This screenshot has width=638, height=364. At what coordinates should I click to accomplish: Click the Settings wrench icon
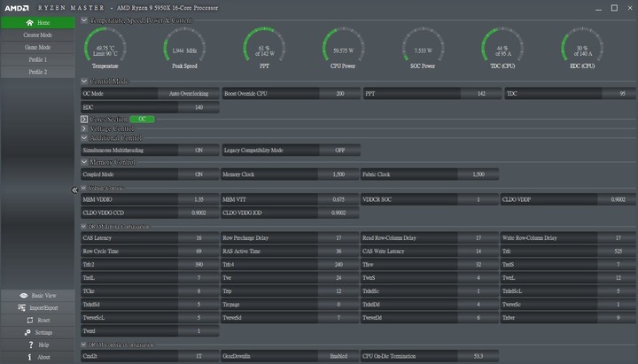pyautogui.click(x=27, y=332)
